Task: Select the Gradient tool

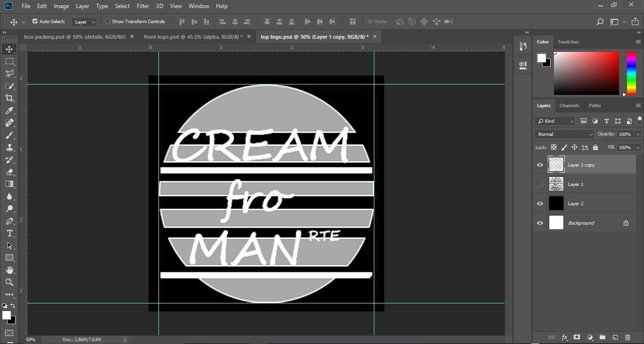Action: [9, 184]
